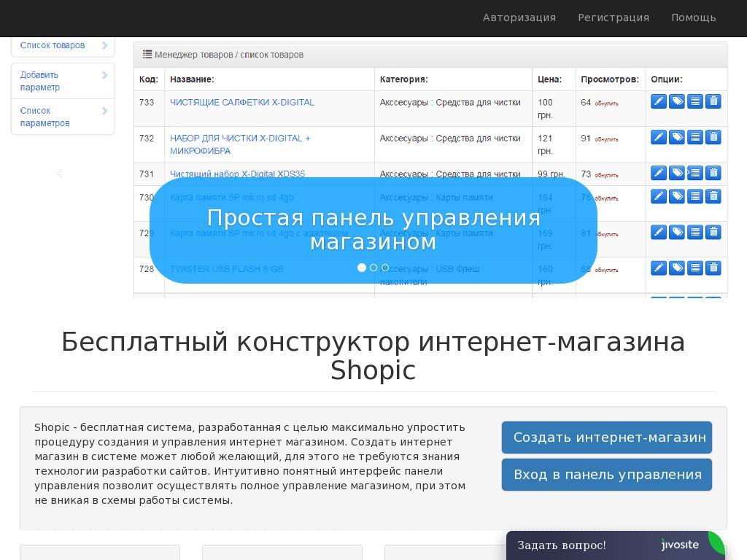Click the edit pencil icon for product 733
Viewport: 747px width, 560px height.
pyautogui.click(x=659, y=101)
